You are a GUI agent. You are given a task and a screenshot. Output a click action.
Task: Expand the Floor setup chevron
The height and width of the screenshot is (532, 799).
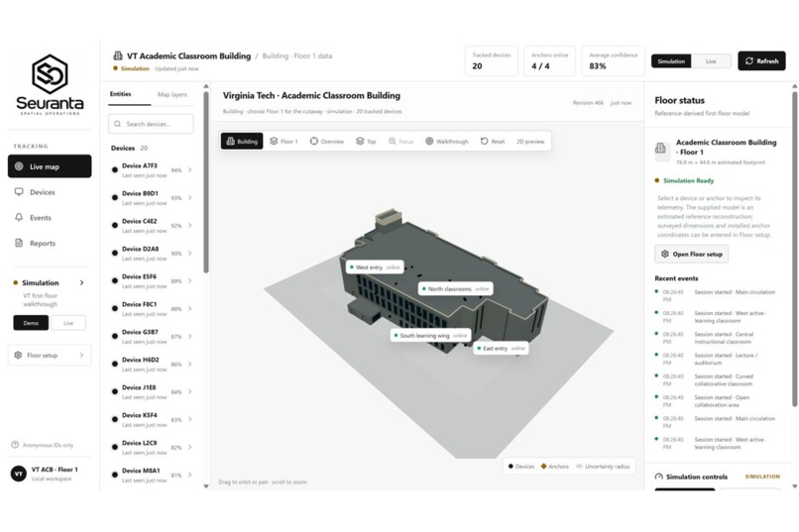(x=81, y=355)
